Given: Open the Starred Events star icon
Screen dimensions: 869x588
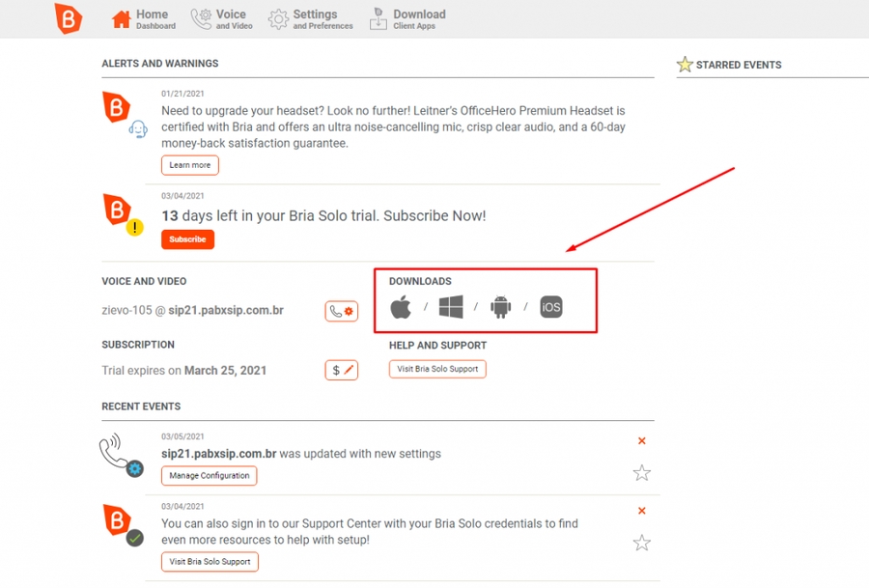Looking at the screenshot, I should tap(685, 65).
